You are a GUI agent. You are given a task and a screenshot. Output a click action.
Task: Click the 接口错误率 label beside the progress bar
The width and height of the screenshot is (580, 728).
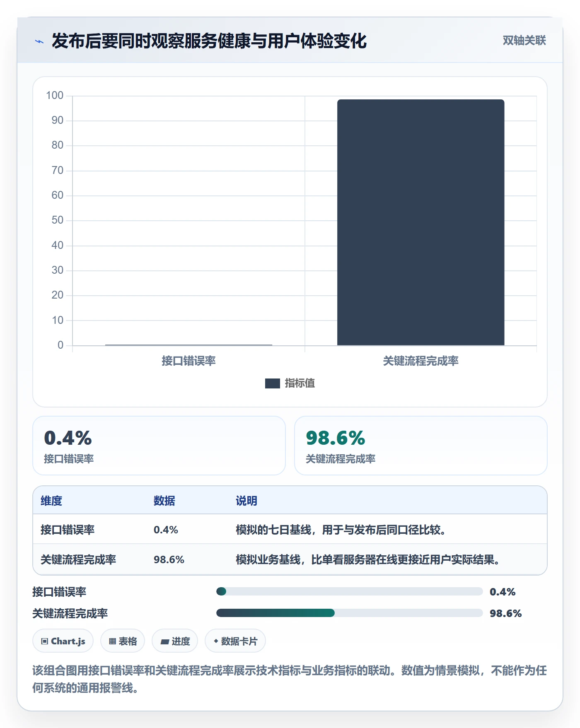pyautogui.click(x=59, y=592)
